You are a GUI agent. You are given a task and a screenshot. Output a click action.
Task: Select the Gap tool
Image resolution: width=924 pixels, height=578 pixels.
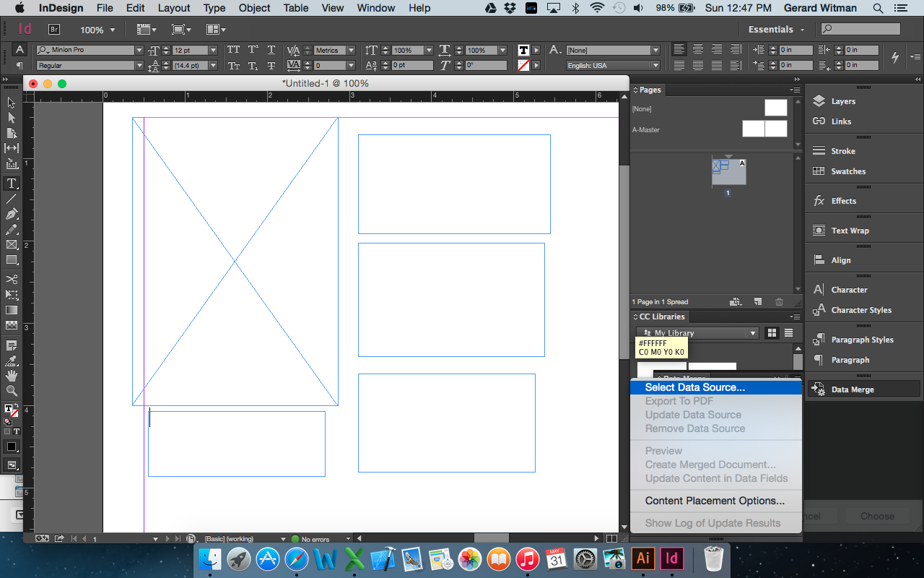tap(12, 148)
